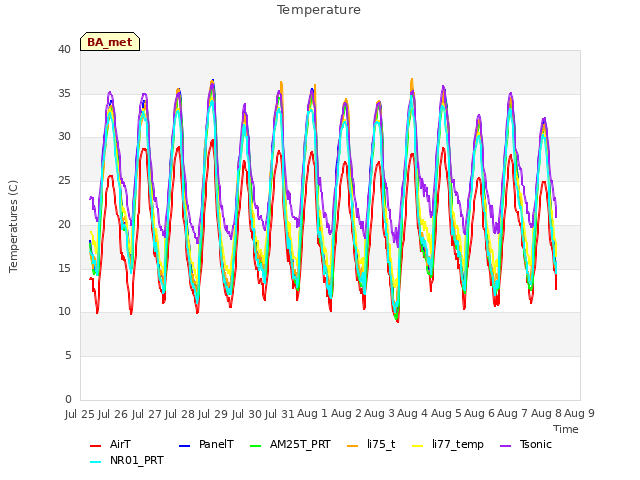Click the Jul 25 x-axis tick label

click(x=80, y=413)
